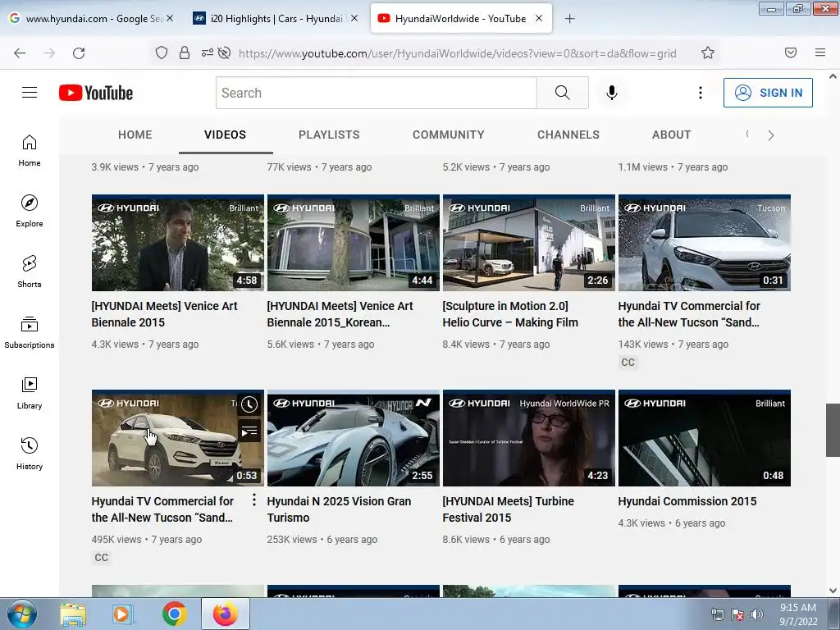Click the volume speaker tray icon
Viewport: 840px width, 630px height.
pos(757,614)
